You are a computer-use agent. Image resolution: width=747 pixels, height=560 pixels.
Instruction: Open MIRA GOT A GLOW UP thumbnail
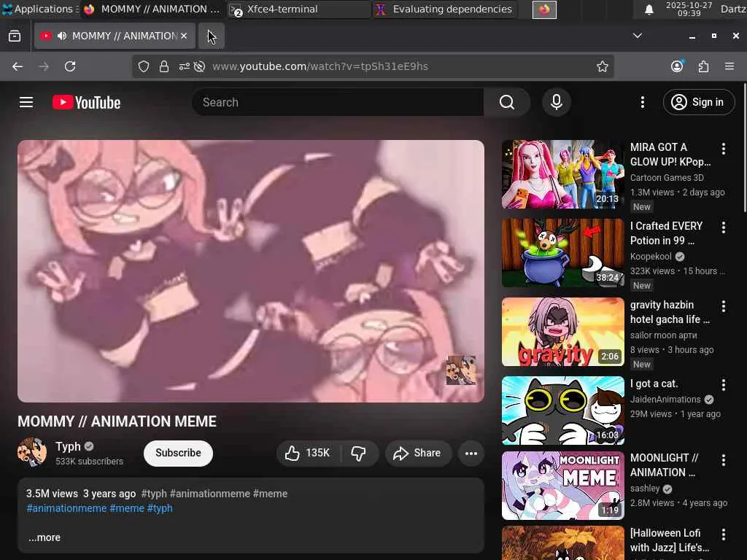(562, 174)
